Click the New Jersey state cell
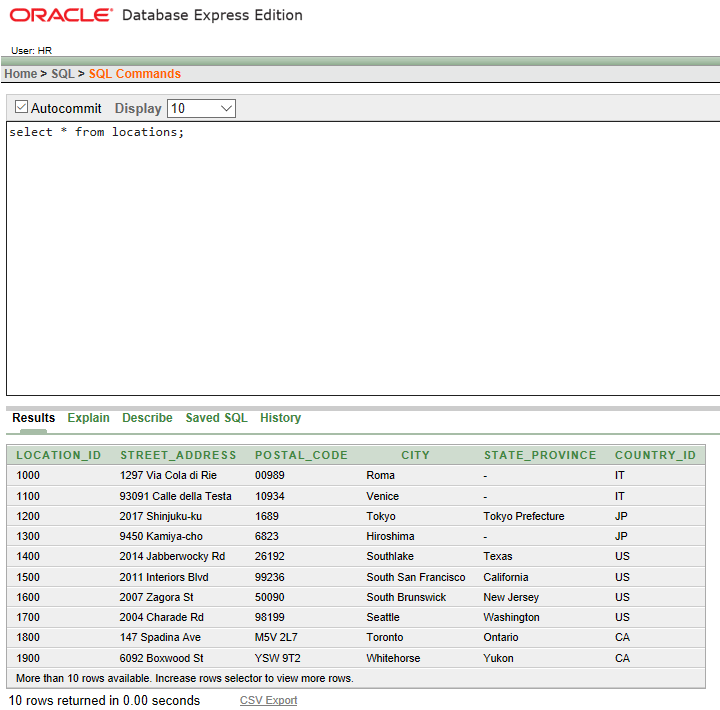This screenshot has width=720, height=710. pos(511,597)
